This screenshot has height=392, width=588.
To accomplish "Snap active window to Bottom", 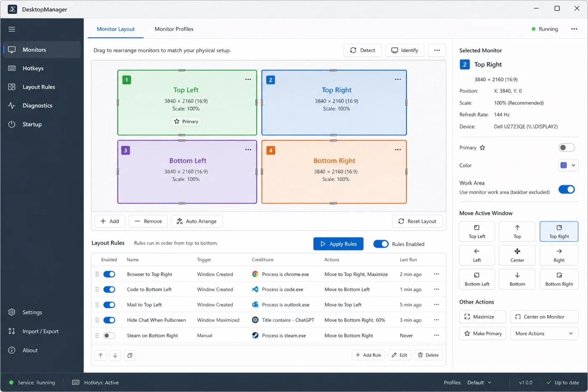I will tap(517, 279).
